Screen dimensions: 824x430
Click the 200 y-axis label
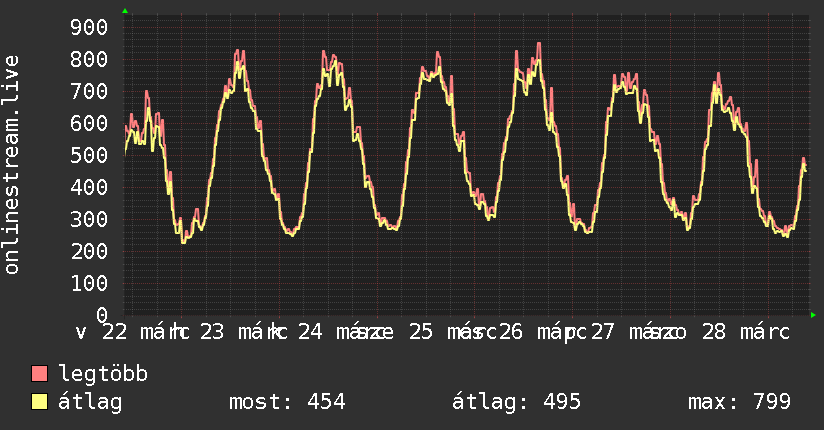pos(89,251)
